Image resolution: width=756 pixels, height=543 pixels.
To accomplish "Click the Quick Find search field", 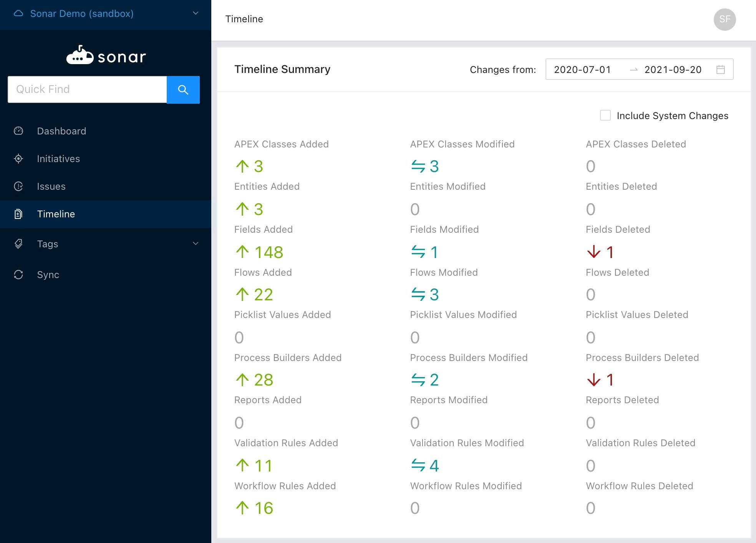I will click(x=87, y=89).
